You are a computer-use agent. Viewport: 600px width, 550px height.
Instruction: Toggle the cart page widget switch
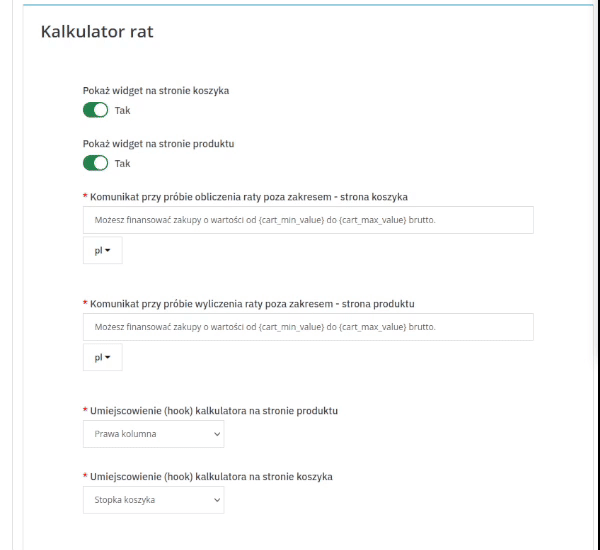coord(95,110)
